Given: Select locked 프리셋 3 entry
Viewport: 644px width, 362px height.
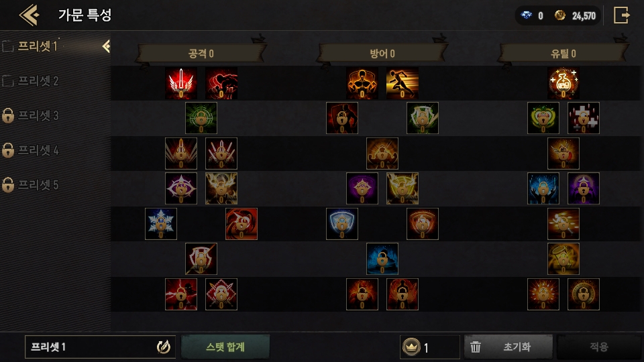Looking at the screenshot, I should point(31,116).
